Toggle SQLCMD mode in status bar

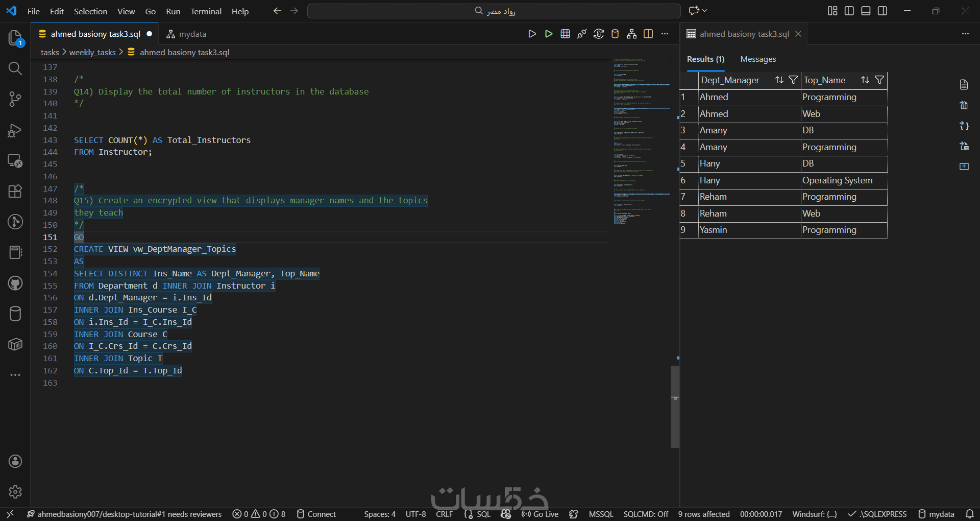646,514
